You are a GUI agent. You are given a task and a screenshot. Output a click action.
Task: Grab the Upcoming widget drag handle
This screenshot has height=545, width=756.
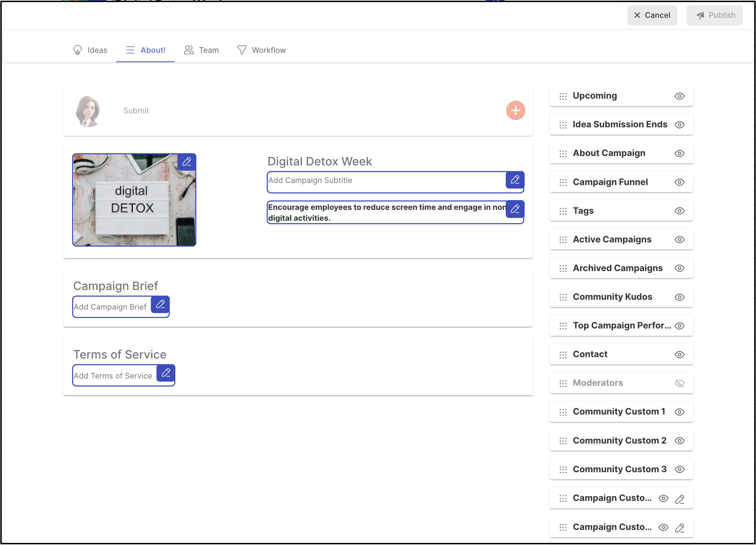(x=563, y=96)
